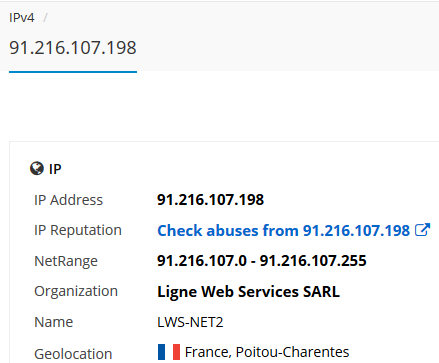The image size is (439, 363).
Task: Open the IPv4 breadcrumb link
Action: click(22, 17)
